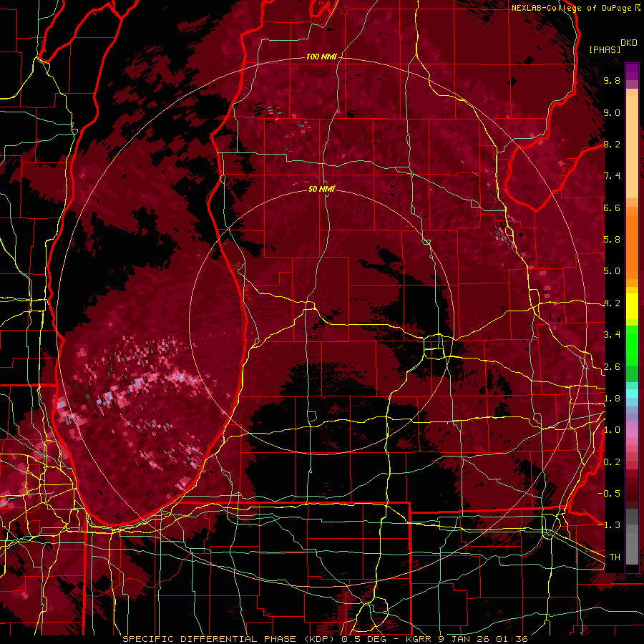Image resolution: width=644 pixels, height=644 pixels.
Task: Click the DKD product code label
Action: (x=628, y=43)
